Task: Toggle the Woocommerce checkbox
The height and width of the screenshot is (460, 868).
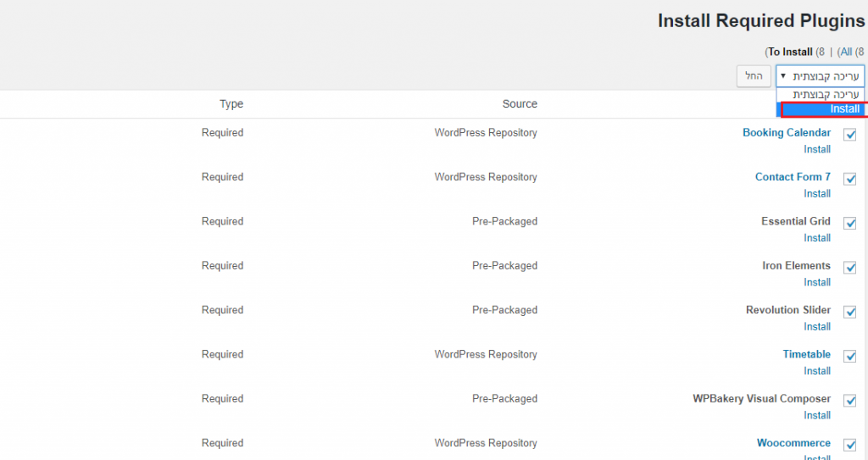Action: click(x=849, y=445)
